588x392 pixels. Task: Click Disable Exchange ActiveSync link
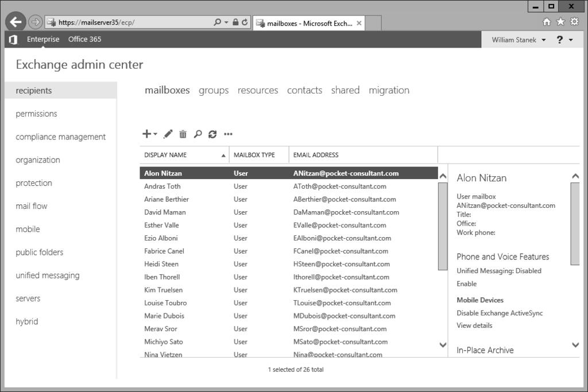(x=500, y=313)
